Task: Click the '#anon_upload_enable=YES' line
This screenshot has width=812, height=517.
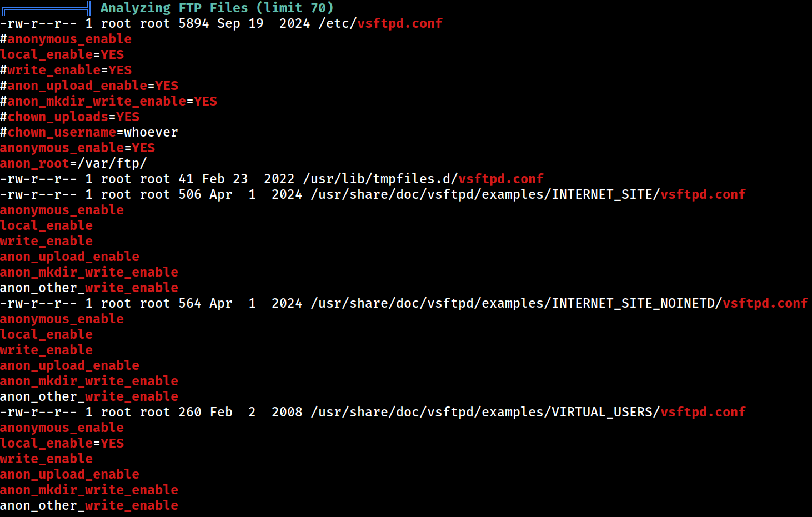Action: coord(89,86)
